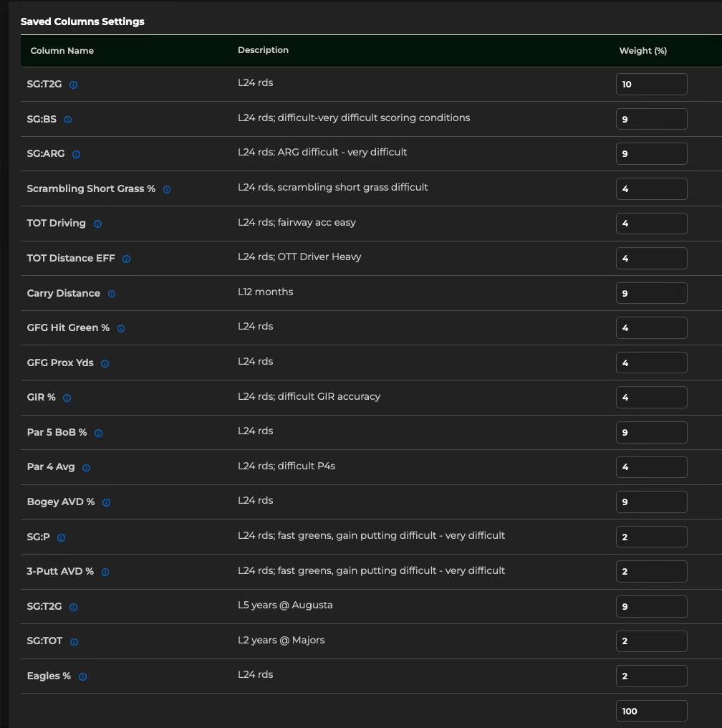
Task: Select the GFG Hit Green % weight field
Action: coord(652,327)
